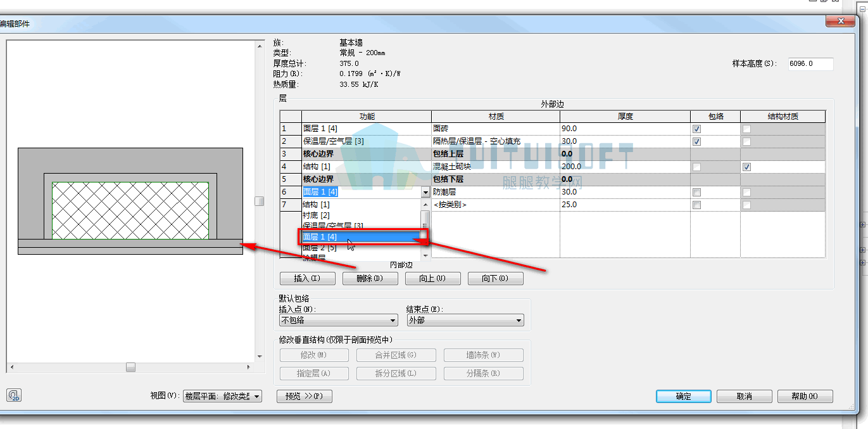Click the 防潮层 material cell
Image resolution: width=868 pixels, height=429 pixels.
point(496,192)
